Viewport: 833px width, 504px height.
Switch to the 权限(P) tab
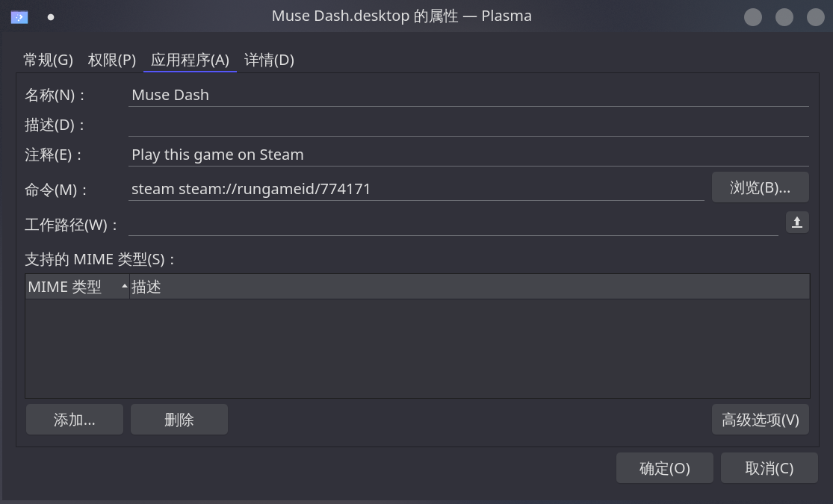tap(111, 60)
